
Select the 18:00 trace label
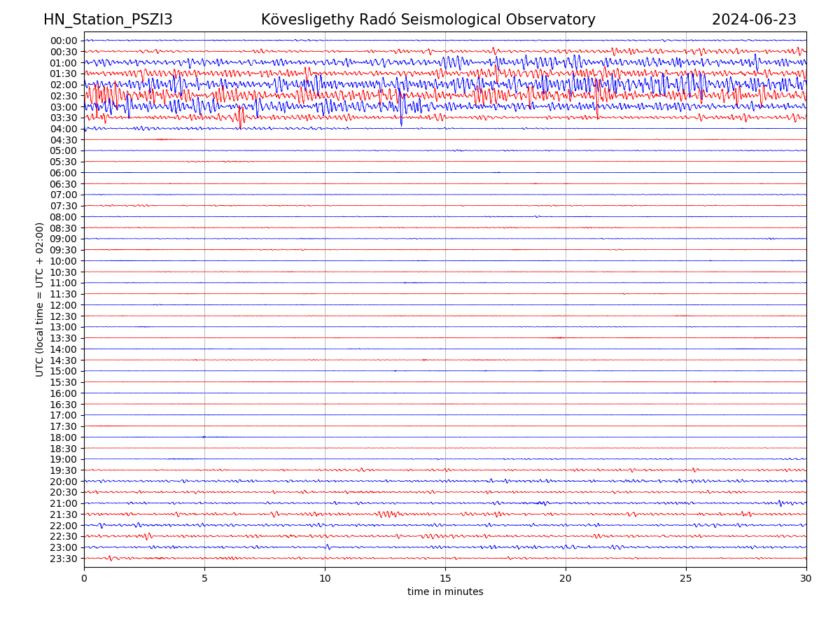coord(64,437)
